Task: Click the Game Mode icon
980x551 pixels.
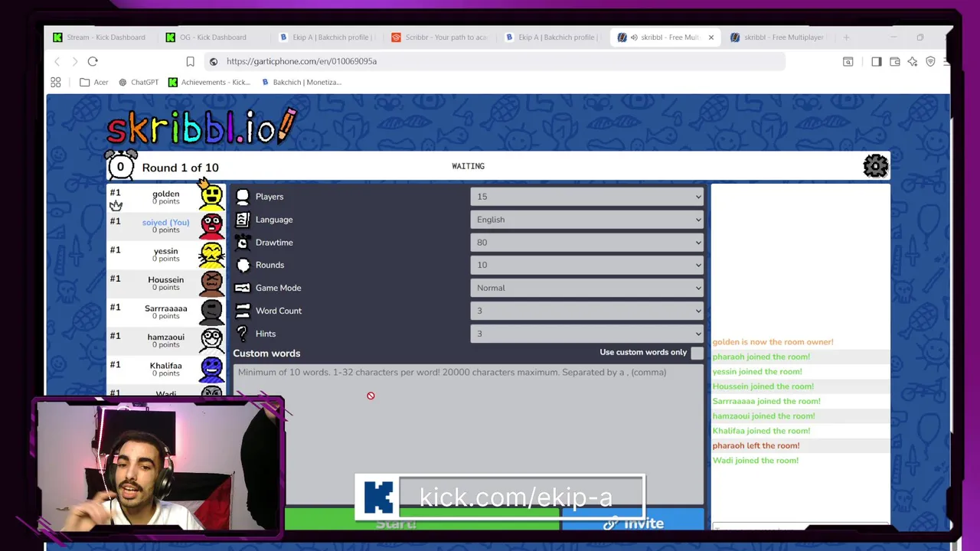Action: point(242,288)
